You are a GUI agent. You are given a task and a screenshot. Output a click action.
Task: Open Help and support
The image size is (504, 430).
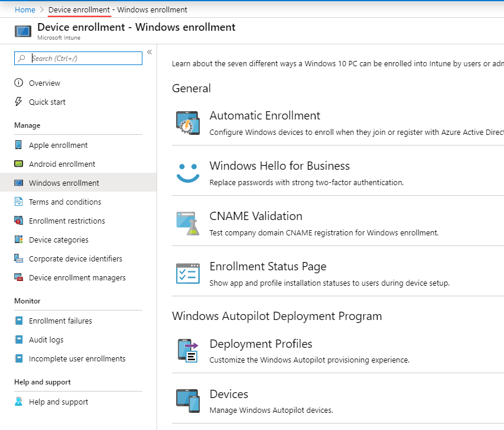57,402
